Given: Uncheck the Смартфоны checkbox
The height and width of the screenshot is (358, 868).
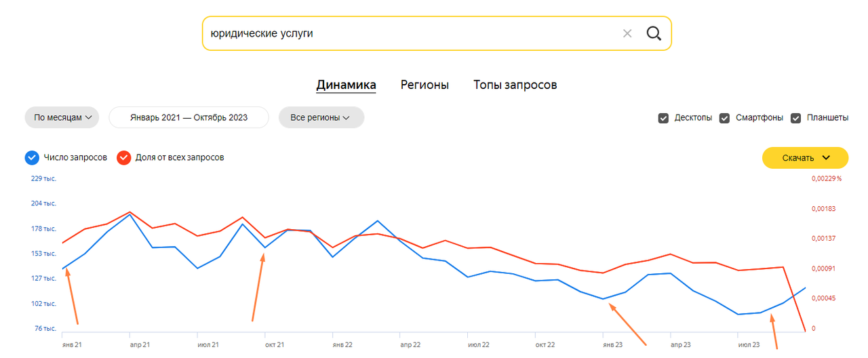Looking at the screenshot, I should click(725, 118).
